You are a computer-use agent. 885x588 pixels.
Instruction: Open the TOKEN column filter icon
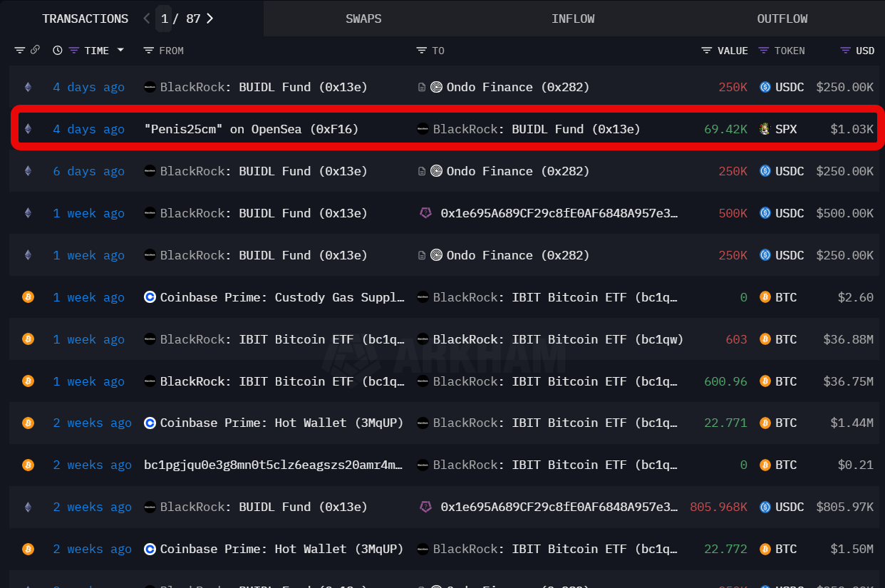click(x=763, y=51)
